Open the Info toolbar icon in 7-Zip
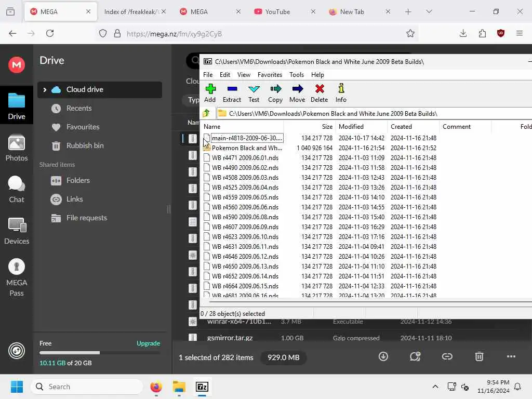 point(341,93)
